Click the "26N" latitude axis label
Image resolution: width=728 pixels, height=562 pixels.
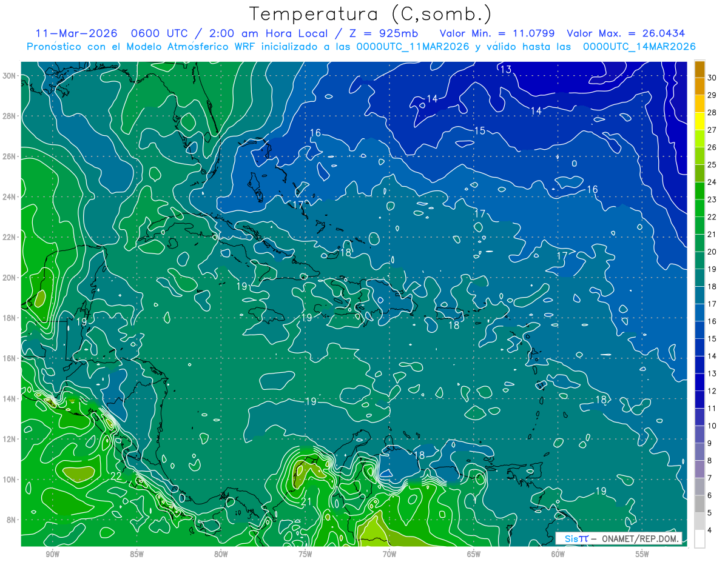8,156
